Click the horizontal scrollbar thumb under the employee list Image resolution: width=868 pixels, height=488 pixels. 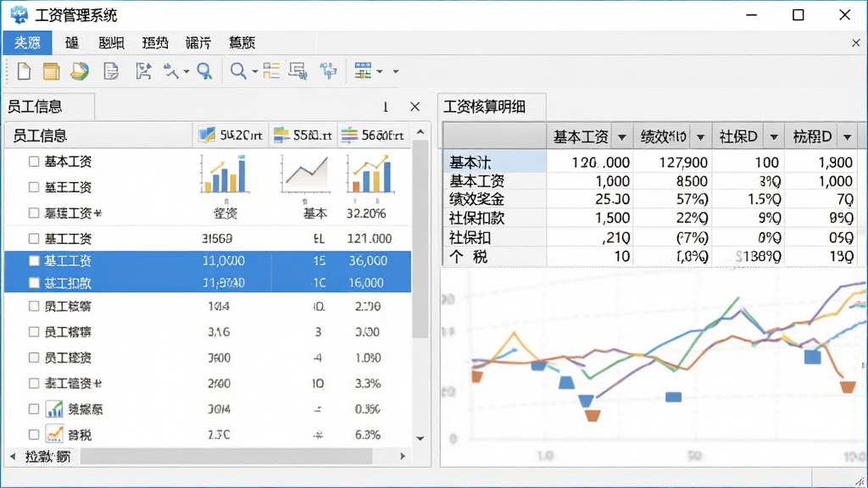pyautogui.click(x=226, y=457)
